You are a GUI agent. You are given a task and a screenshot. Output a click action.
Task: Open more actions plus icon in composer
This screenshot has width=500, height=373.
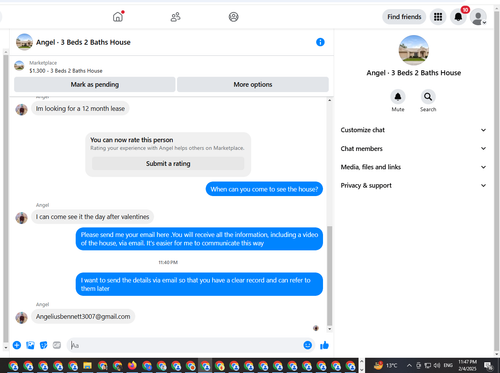[17, 345]
